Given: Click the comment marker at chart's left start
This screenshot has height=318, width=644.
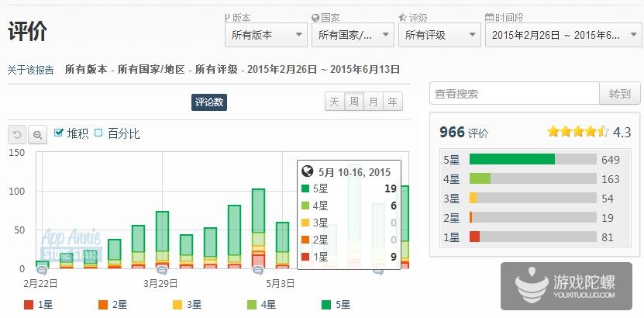Looking at the screenshot, I should tap(42, 270).
